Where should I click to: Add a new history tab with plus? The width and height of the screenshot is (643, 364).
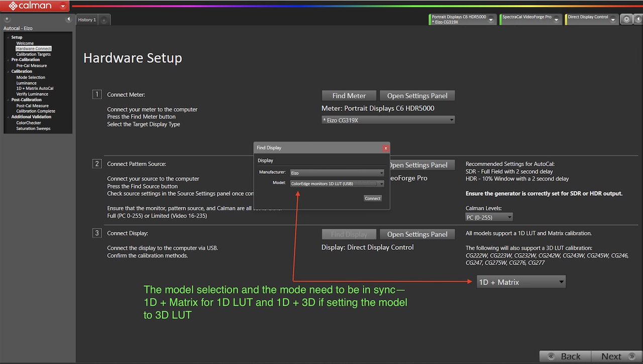pos(104,20)
